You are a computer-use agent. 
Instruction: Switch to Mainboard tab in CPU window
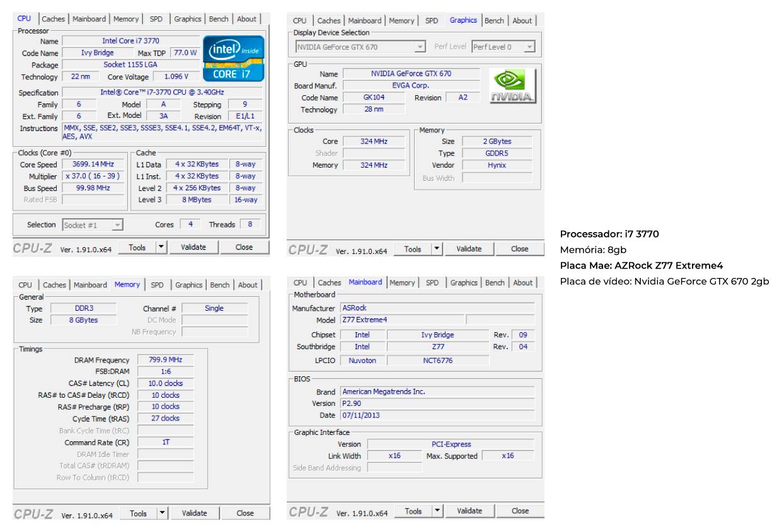pos(89,19)
